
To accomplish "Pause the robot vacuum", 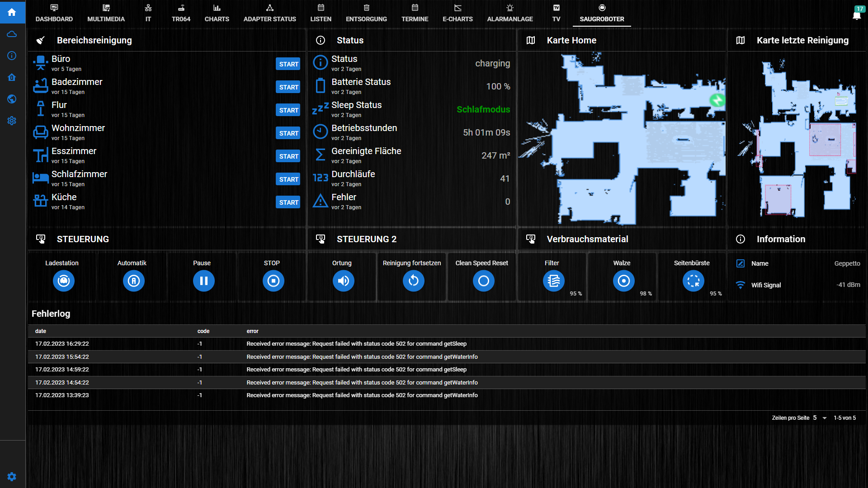I will tap(204, 281).
